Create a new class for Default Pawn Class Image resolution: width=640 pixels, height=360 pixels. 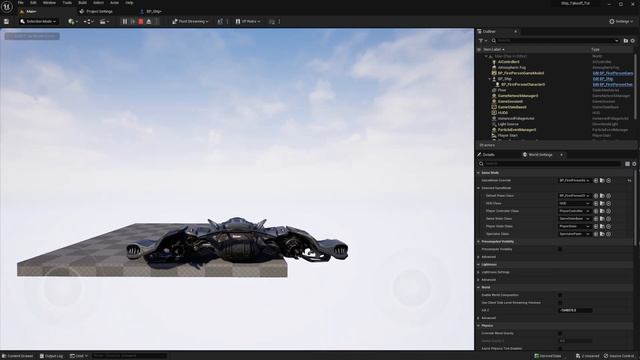[x=609, y=196]
